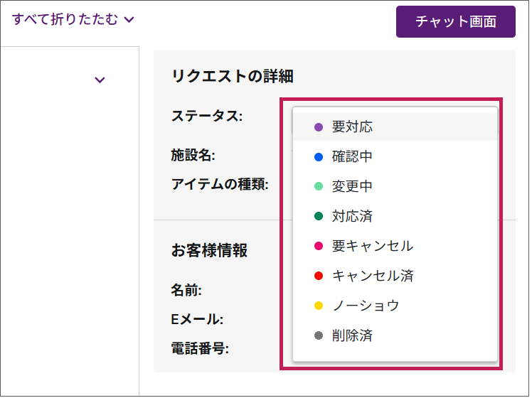
Task: Click the blue dot beside 確認中
Action: point(319,157)
